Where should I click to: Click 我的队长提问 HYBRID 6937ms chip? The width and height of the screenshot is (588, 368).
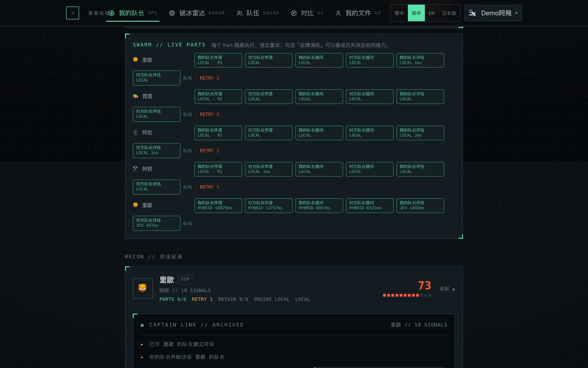(x=319, y=205)
